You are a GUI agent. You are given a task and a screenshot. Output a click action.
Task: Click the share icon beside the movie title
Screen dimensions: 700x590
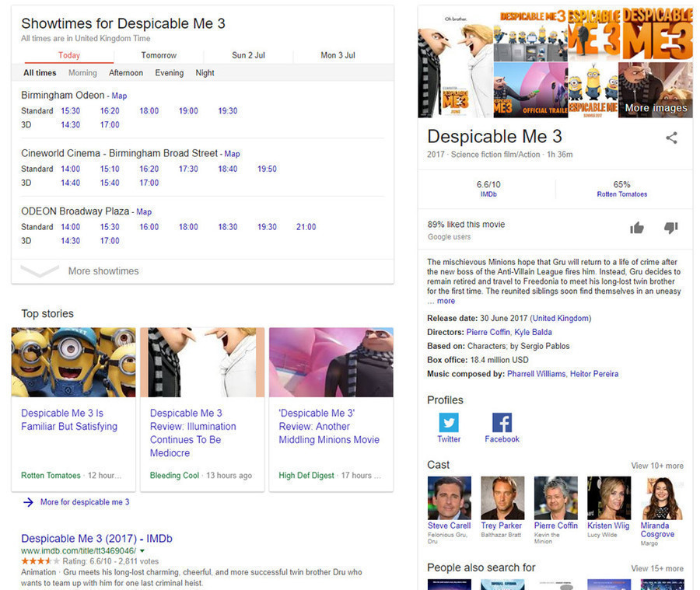click(x=671, y=138)
